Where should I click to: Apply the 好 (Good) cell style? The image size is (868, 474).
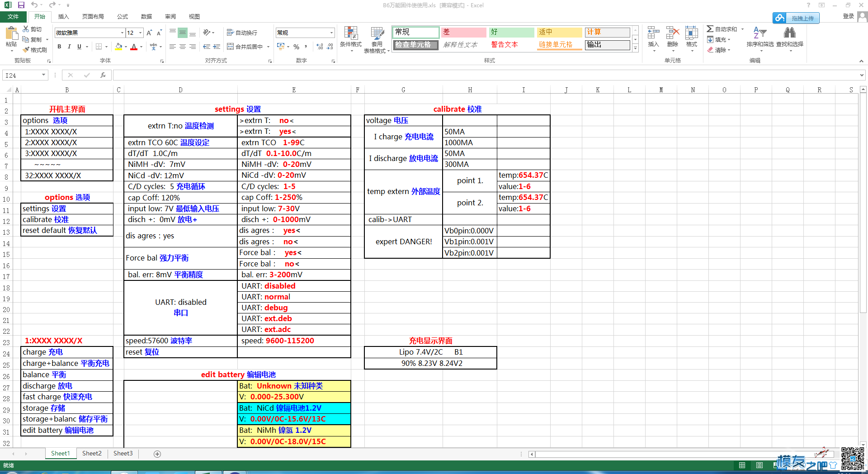[x=511, y=32]
